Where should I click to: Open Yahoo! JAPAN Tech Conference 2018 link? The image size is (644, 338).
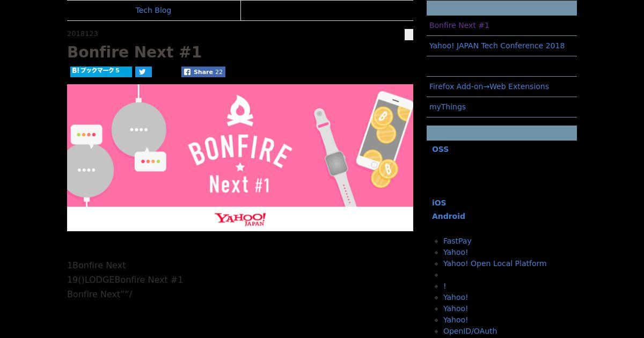point(496,46)
